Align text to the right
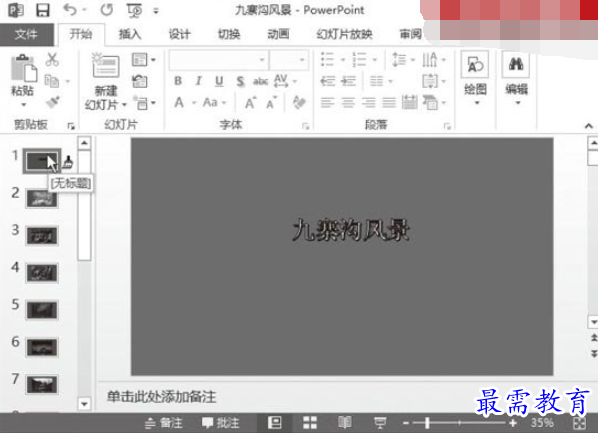 [368, 103]
